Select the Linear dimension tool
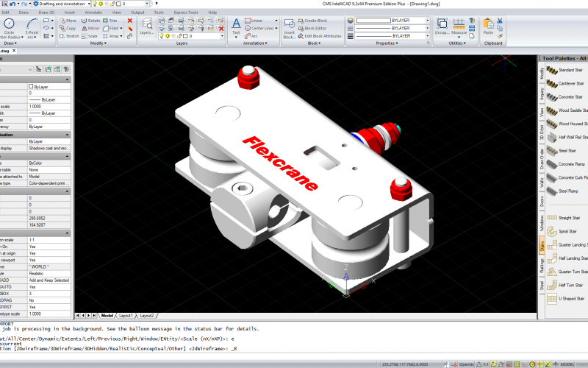This screenshot has width=588, height=368. pos(254,21)
